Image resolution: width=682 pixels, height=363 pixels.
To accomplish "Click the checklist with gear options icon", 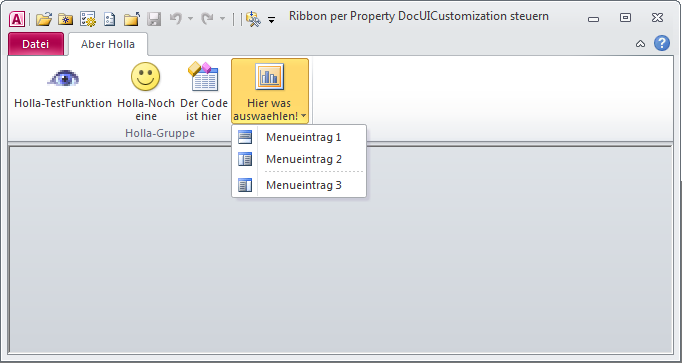I will click(88, 19).
